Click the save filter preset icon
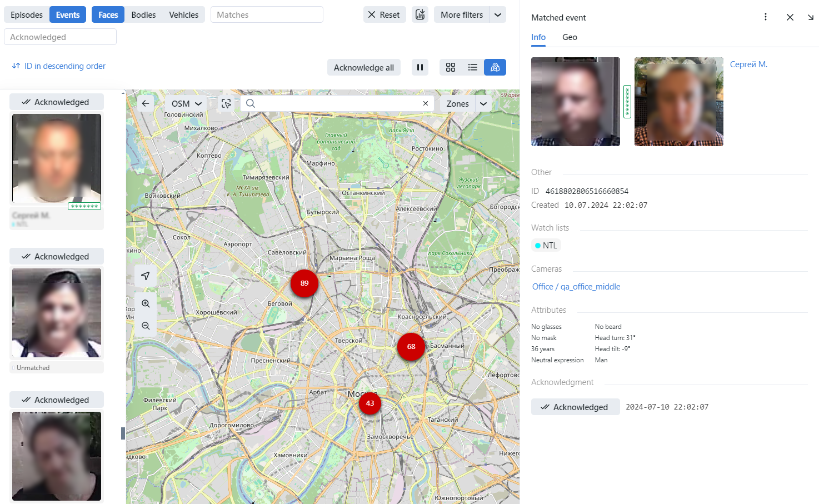Image resolution: width=829 pixels, height=504 pixels. click(x=420, y=14)
